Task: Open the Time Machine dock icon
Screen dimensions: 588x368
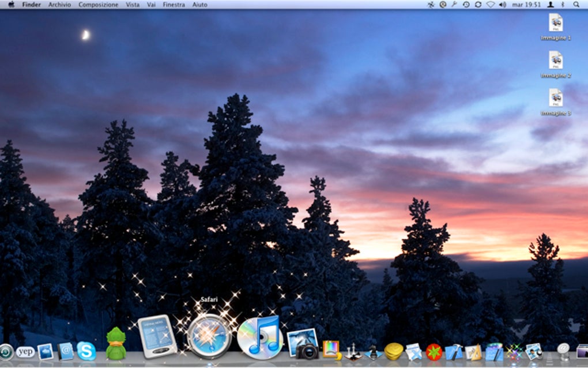Action: pyautogui.click(x=6, y=352)
